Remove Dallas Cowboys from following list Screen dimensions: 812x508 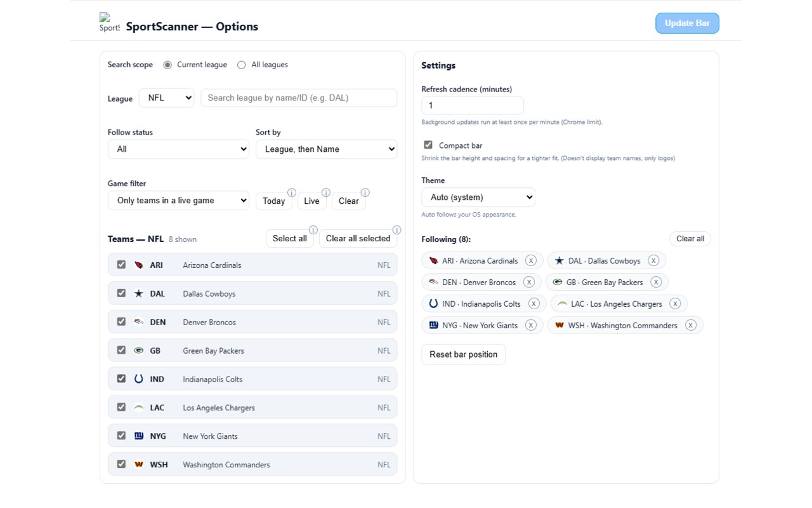[x=653, y=260]
